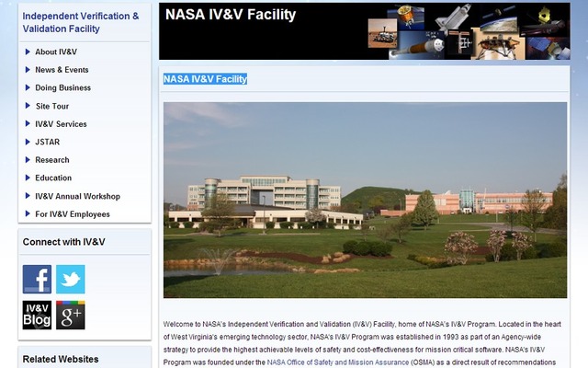This screenshot has height=368, width=588.
Task: Expand the News & Events arrow
Action: click(x=28, y=70)
